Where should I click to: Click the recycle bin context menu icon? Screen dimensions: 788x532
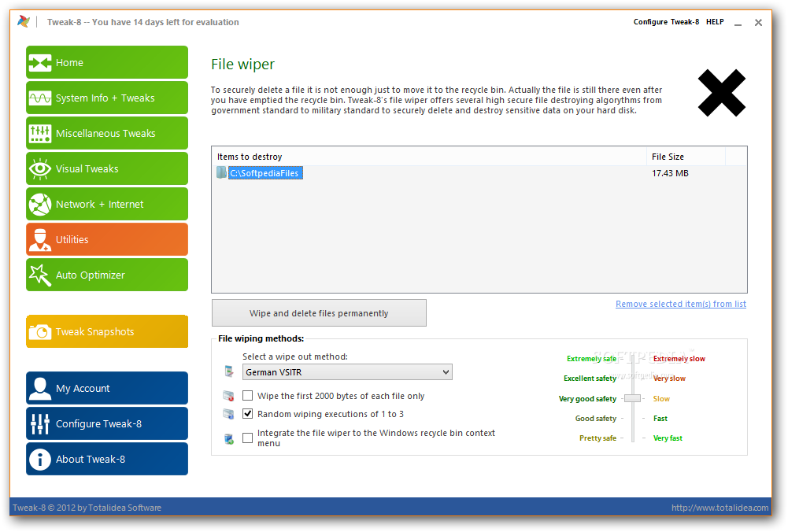228,439
